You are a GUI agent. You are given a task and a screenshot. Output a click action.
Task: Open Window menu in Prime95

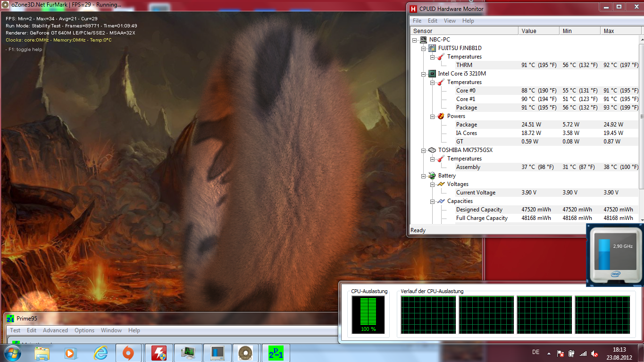111,330
